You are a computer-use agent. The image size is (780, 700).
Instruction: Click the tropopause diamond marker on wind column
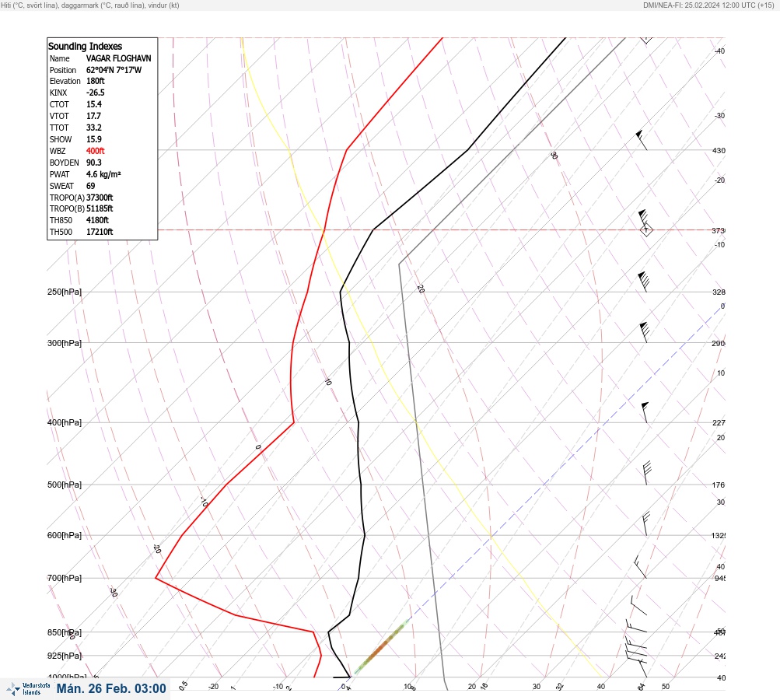point(646,230)
